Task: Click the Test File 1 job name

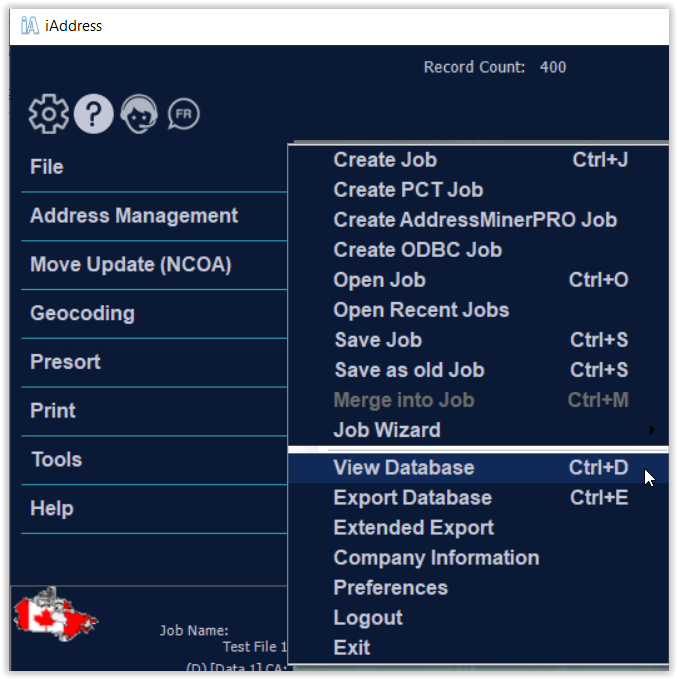Action: [x=255, y=647]
